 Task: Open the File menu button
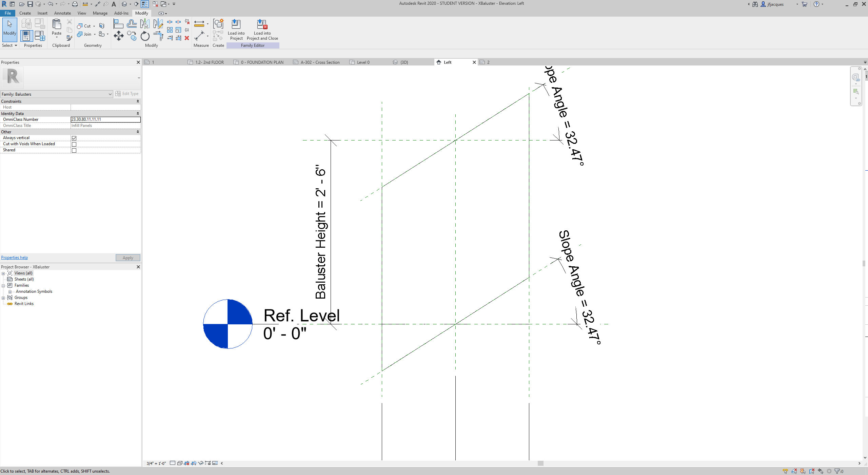(7, 13)
